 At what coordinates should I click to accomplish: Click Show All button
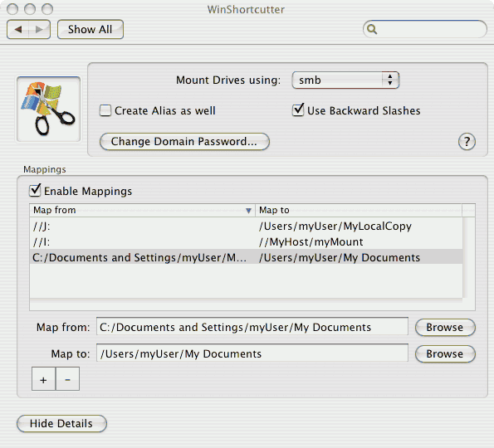(x=90, y=29)
